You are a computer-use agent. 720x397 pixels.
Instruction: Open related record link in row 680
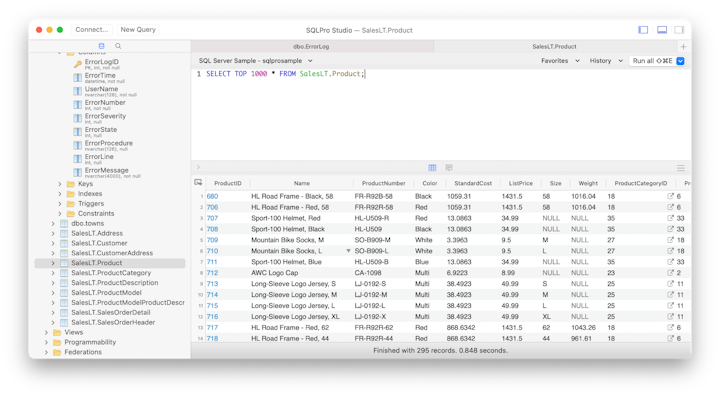pyautogui.click(x=670, y=196)
